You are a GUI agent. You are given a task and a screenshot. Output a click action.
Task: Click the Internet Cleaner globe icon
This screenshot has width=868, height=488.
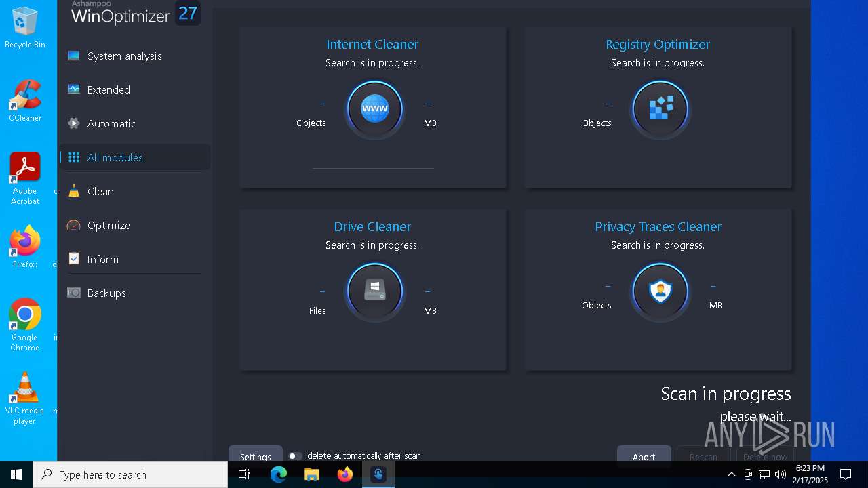[x=375, y=108]
